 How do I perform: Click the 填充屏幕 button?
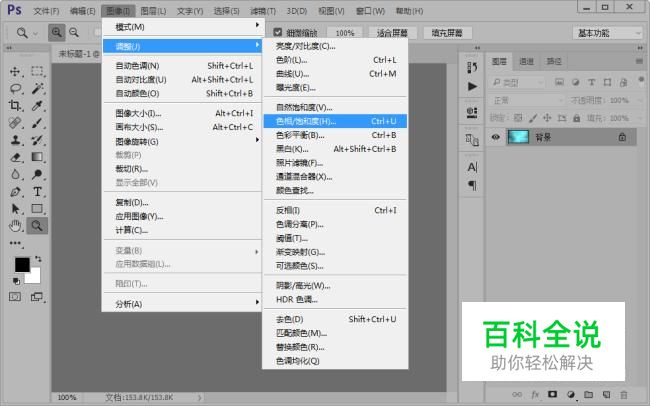coord(447,33)
